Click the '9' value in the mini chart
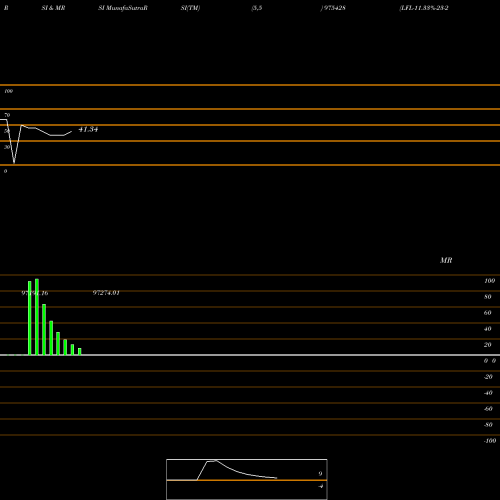Viewport: 500px width, 500px height. point(320,474)
